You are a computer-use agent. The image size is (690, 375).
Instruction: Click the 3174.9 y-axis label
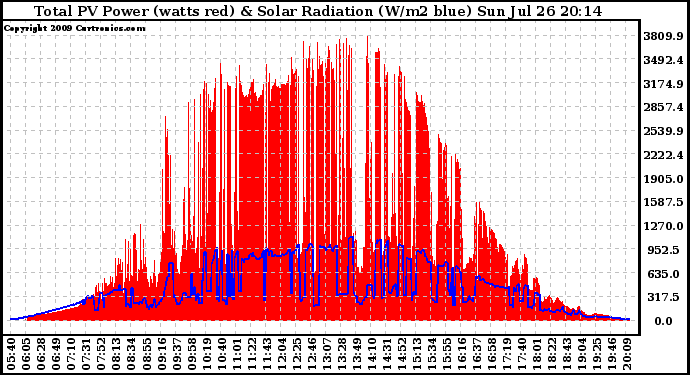tap(663, 84)
